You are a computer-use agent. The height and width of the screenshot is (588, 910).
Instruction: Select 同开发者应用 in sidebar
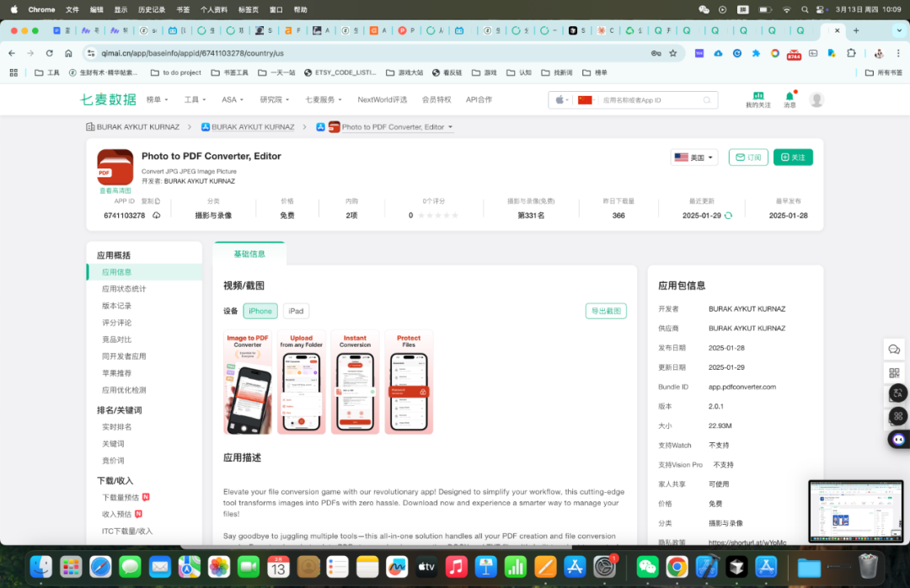124,356
